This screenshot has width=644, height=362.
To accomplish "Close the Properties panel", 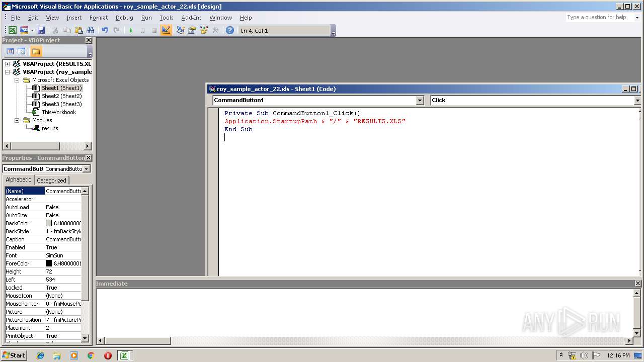I will click(x=89, y=158).
